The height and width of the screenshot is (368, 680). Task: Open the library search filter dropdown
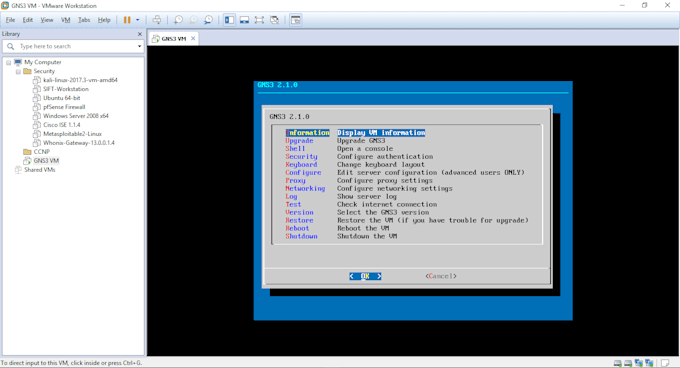(x=139, y=46)
